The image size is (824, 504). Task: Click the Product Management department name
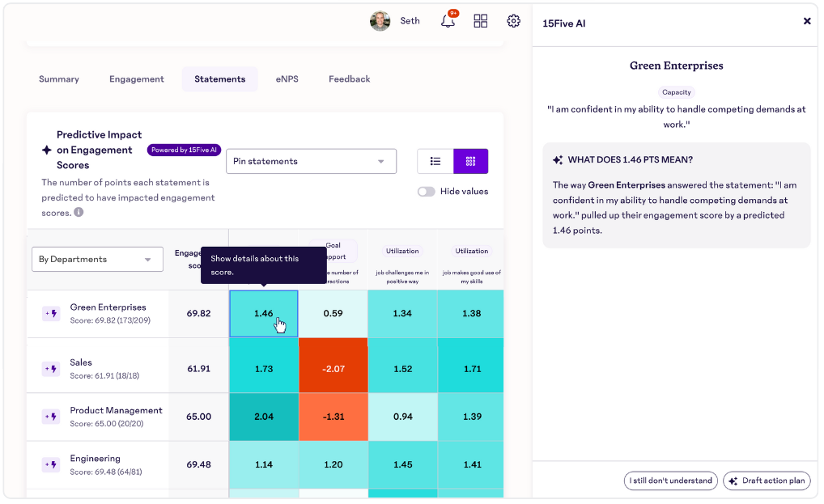116,410
